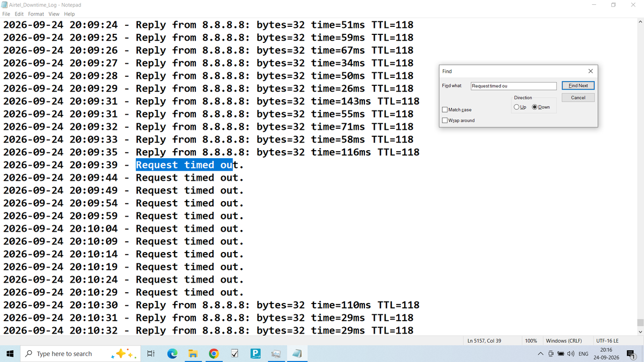
Task: Minimize the Notepad window
Action: [594, 5]
